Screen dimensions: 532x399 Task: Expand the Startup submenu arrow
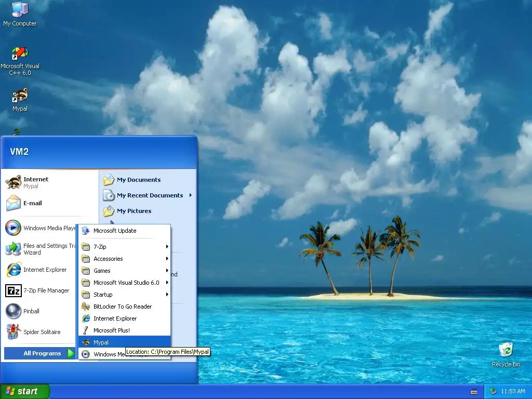click(x=167, y=295)
